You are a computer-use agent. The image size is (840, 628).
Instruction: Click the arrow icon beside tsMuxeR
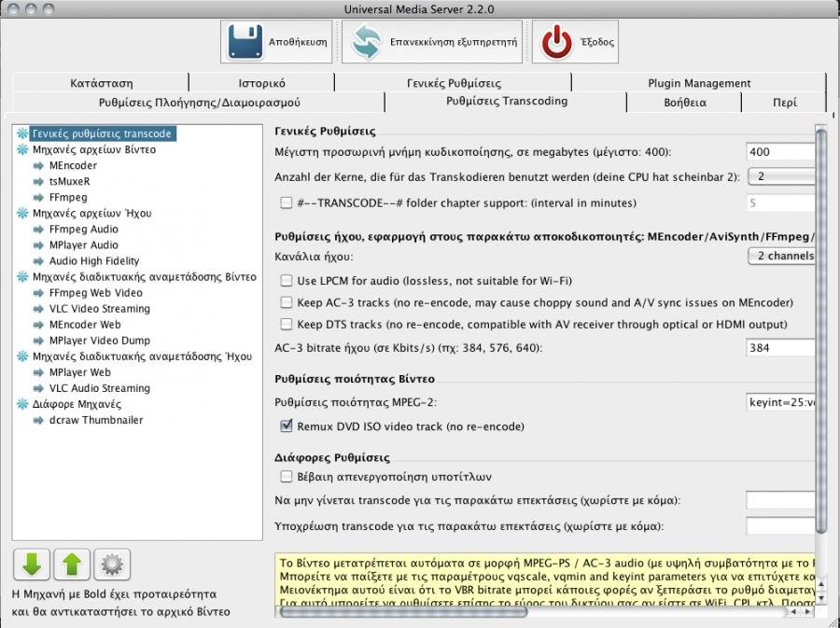38,181
